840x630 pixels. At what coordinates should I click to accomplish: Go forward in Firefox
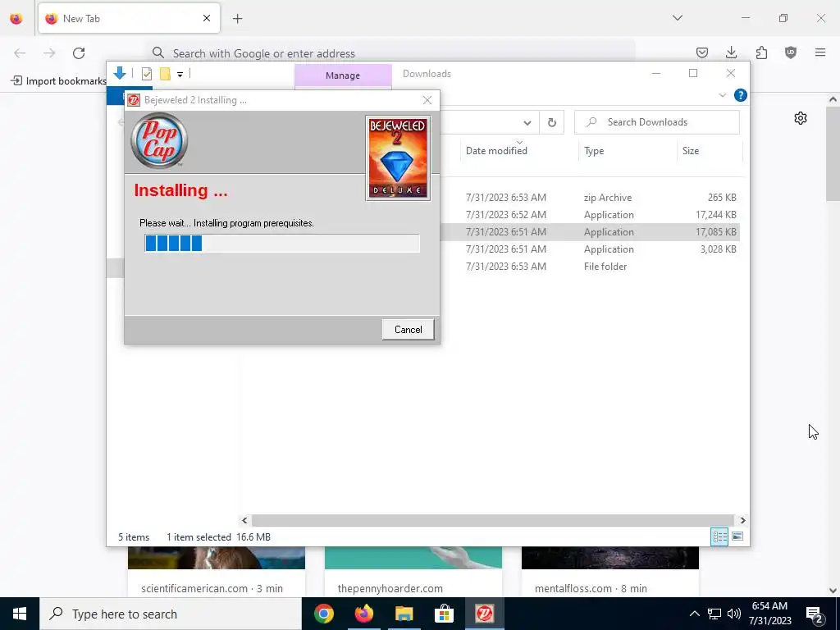click(49, 53)
